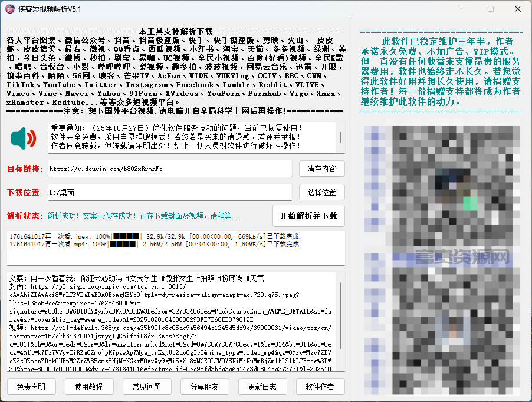532x402 pixels.
Task: Click the donation appeal text on right
Action: click(441, 71)
